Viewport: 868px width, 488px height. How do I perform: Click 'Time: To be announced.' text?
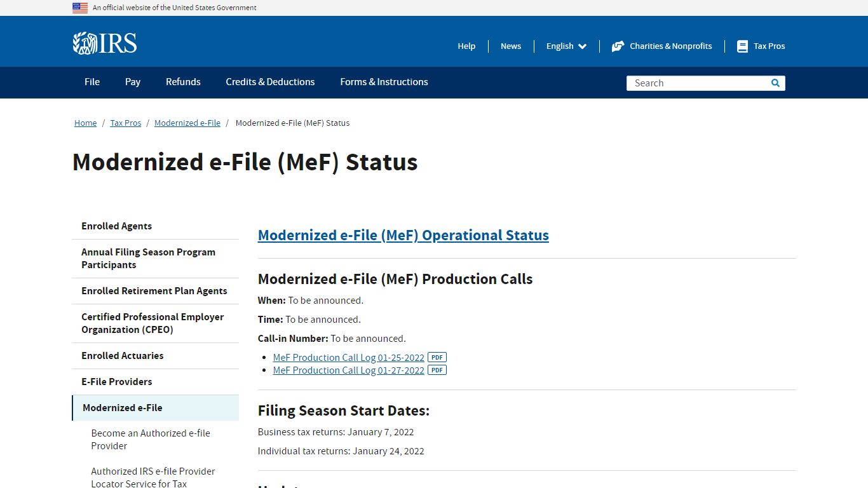point(309,320)
